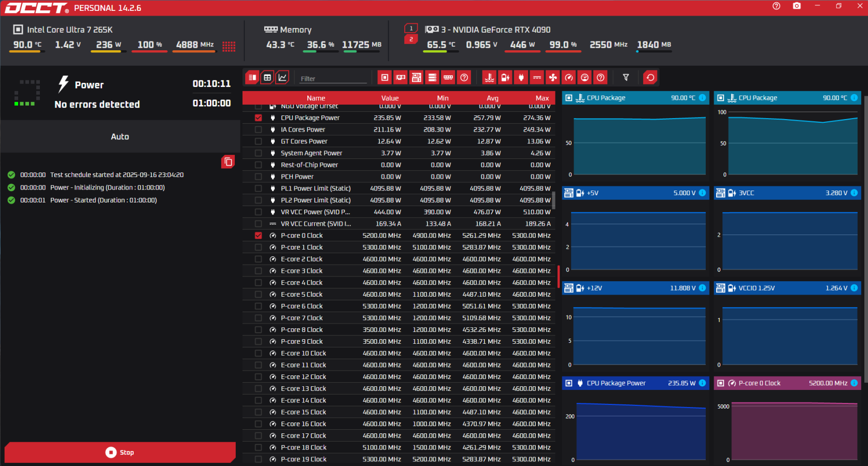Uncheck the P-core 0 Clock checkbox
Viewport: 868px width, 466px height.
pos(258,236)
